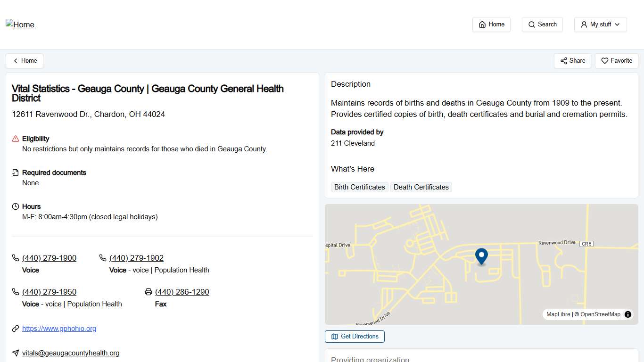Click the send icon next to the vitals email
The width and height of the screenshot is (644, 362).
(x=15, y=353)
